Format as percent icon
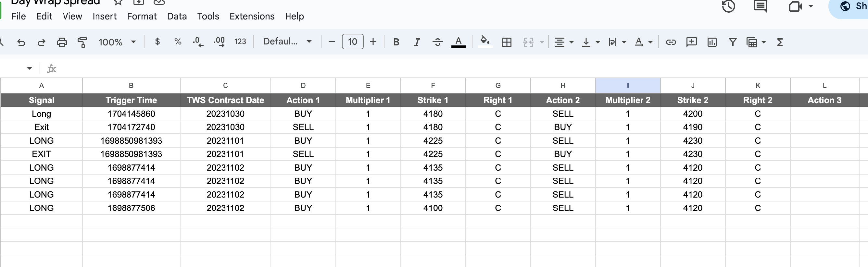This screenshot has height=267, width=868. click(178, 42)
